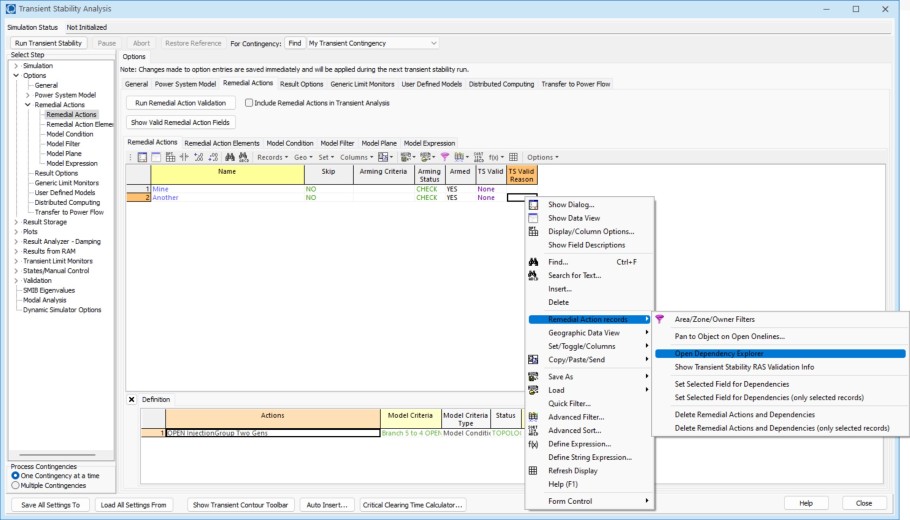Click the Run Remedial Action Validation button
The height and width of the screenshot is (520, 910).
[x=181, y=103]
